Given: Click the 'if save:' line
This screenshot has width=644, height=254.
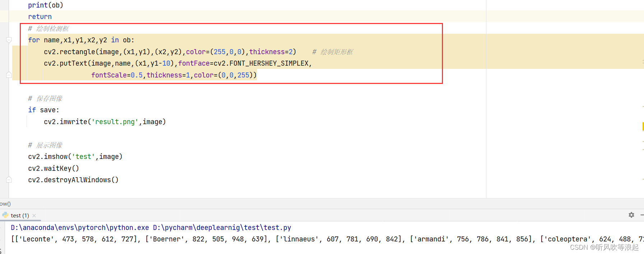Looking at the screenshot, I should point(43,110).
